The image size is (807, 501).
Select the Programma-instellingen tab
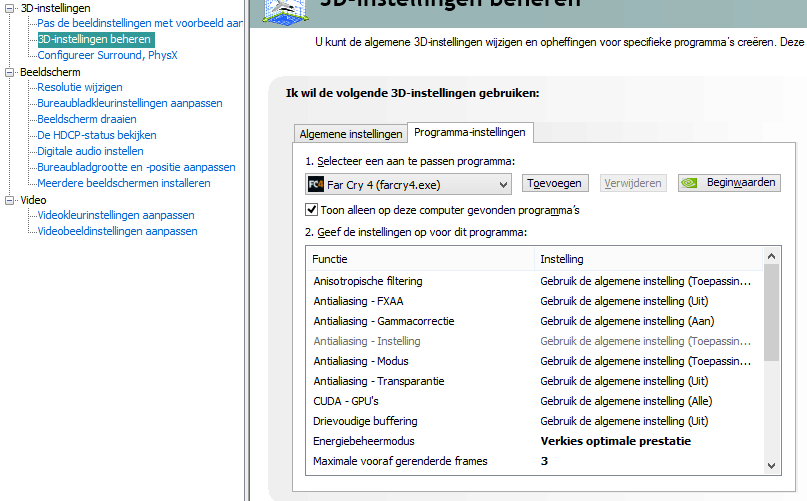pos(470,132)
